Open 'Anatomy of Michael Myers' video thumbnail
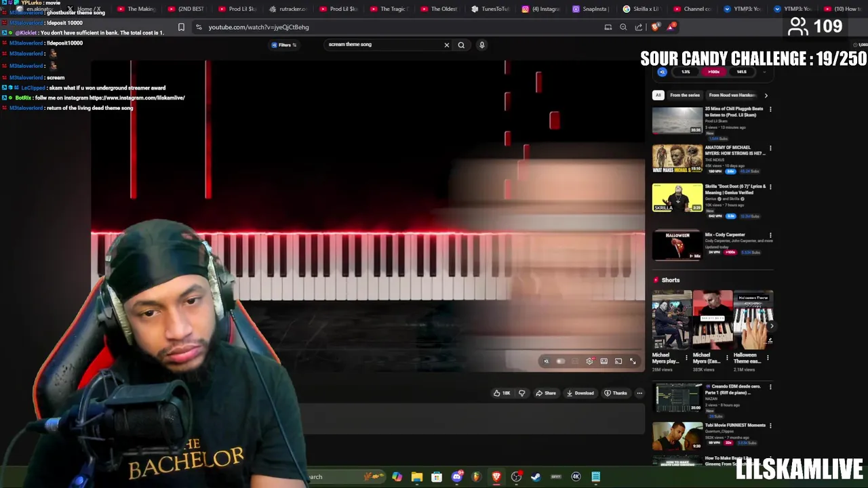This screenshot has width=868, height=488. point(677,159)
